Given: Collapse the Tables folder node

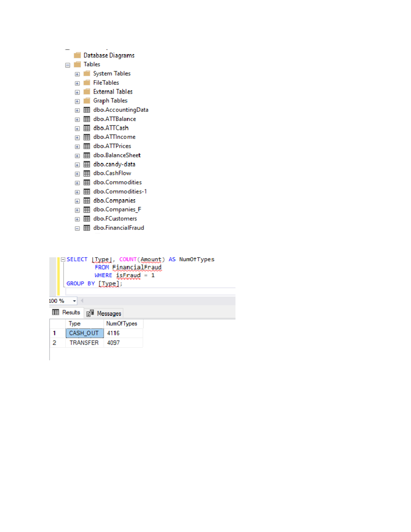Looking at the screenshot, I should pyautogui.click(x=68, y=65).
